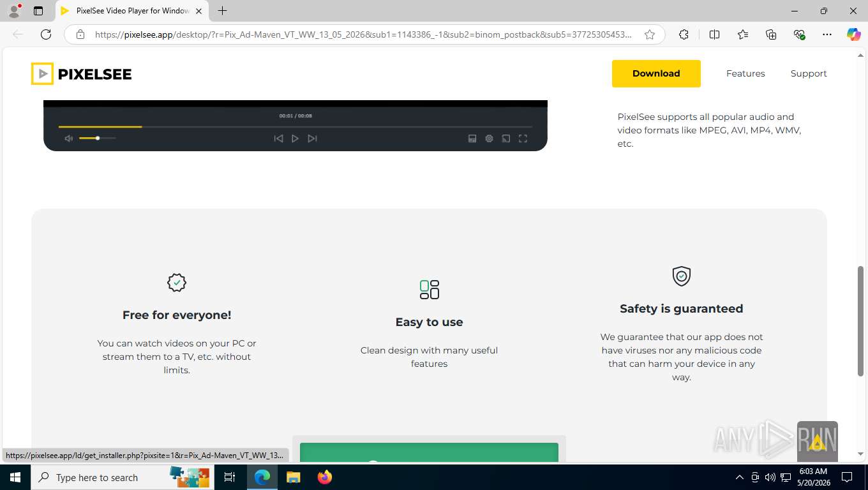
Task: Open the Features page link
Action: pos(745,73)
